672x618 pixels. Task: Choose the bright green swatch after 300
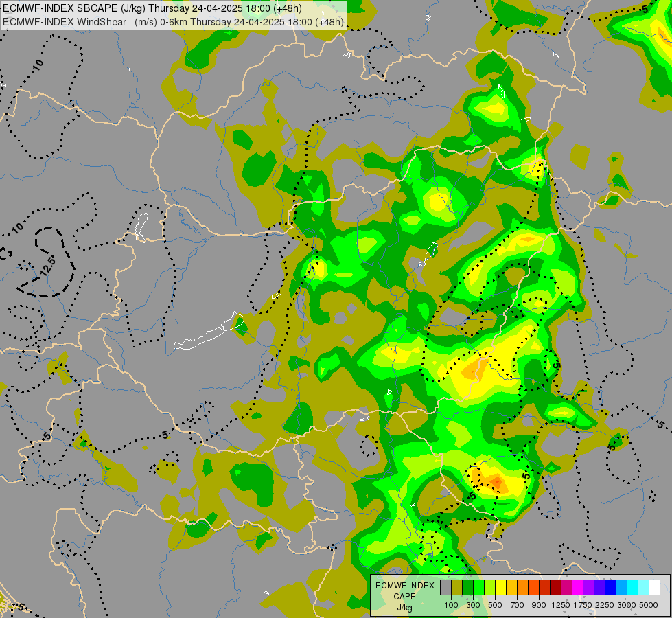point(478,587)
